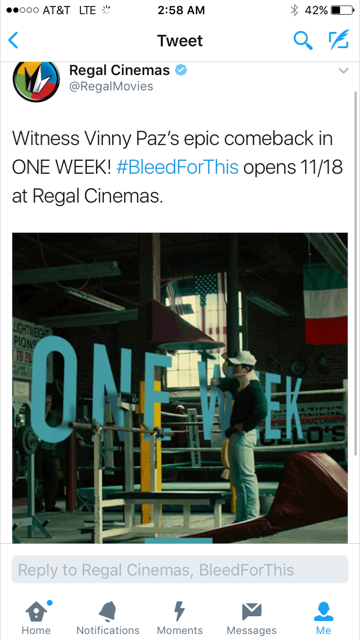Image resolution: width=360 pixels, height=640 pixels.
Task: Open search with the magnifier icon
Action: pos(303,40)
